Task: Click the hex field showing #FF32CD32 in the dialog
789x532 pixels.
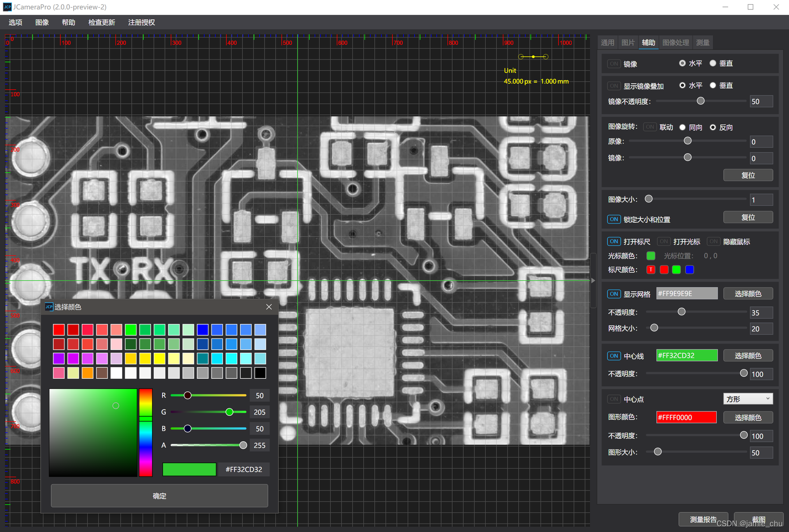Action: (244, 469)
